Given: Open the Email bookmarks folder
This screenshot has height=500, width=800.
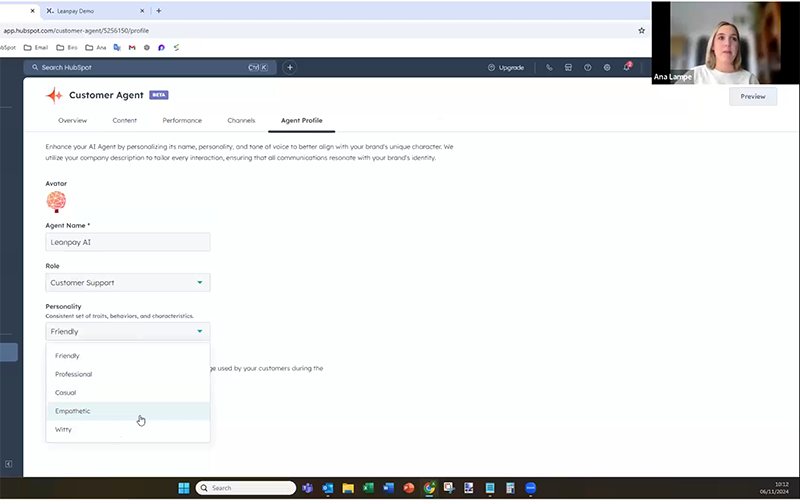Looking at the screenshot, I should tap(36, 47).
